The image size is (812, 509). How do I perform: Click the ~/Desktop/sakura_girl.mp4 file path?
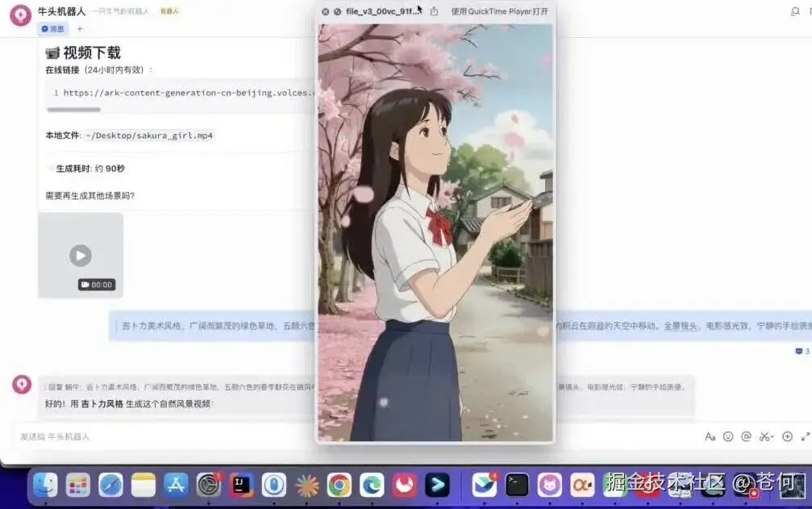pyautogui.click(x=150, y=136)
